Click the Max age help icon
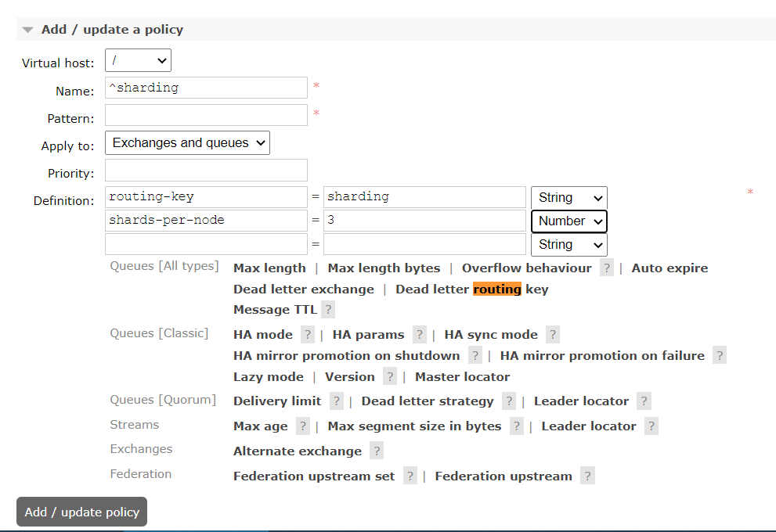This screenshot has height=532, width=776. [x=303, y=426]
